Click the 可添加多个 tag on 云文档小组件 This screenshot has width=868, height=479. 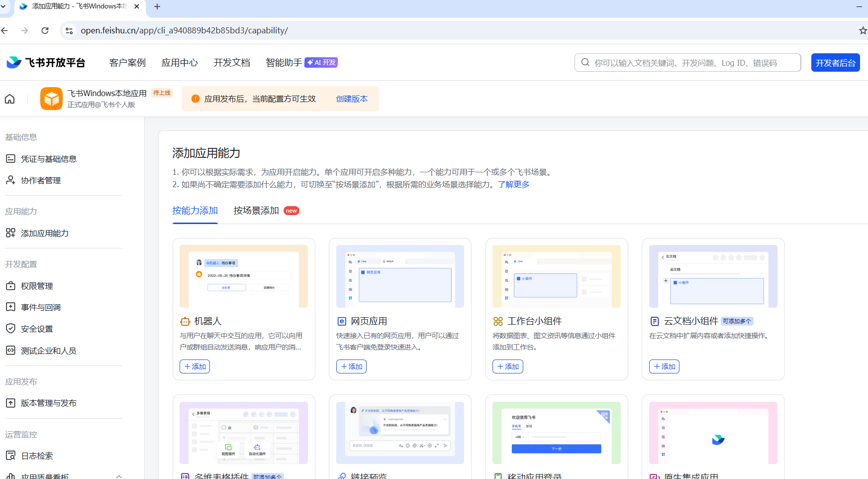pos(737,321)
